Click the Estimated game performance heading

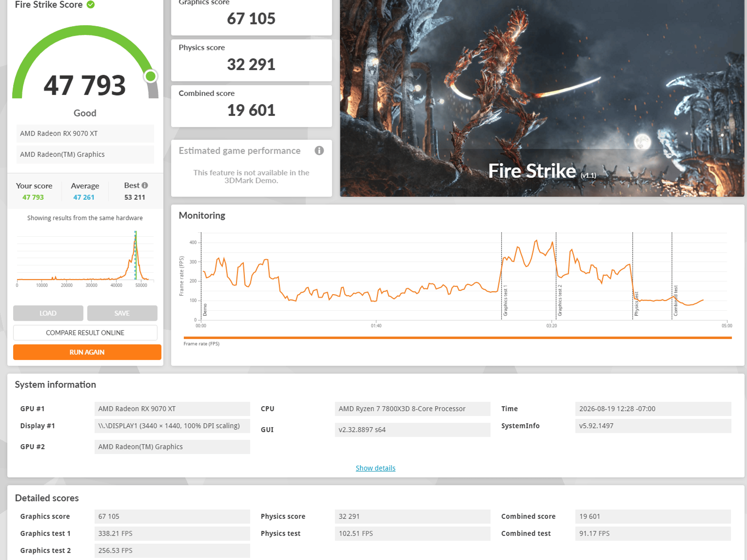240,151
